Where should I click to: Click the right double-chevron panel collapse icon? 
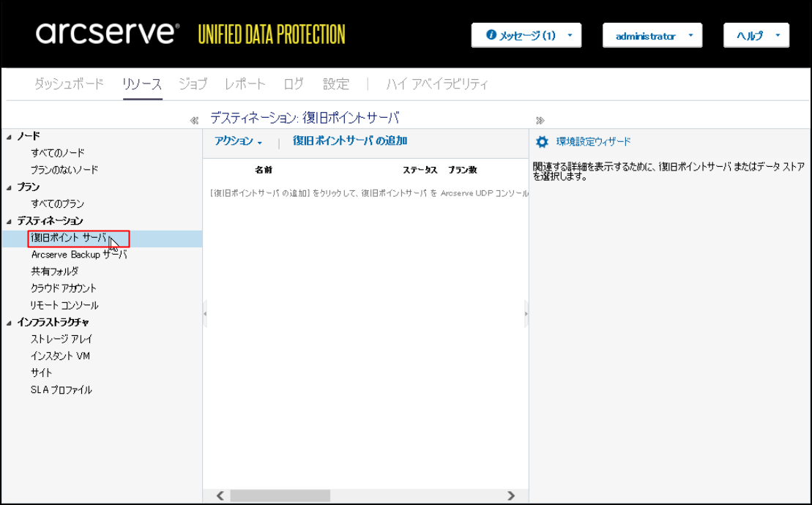pos(540,120)
